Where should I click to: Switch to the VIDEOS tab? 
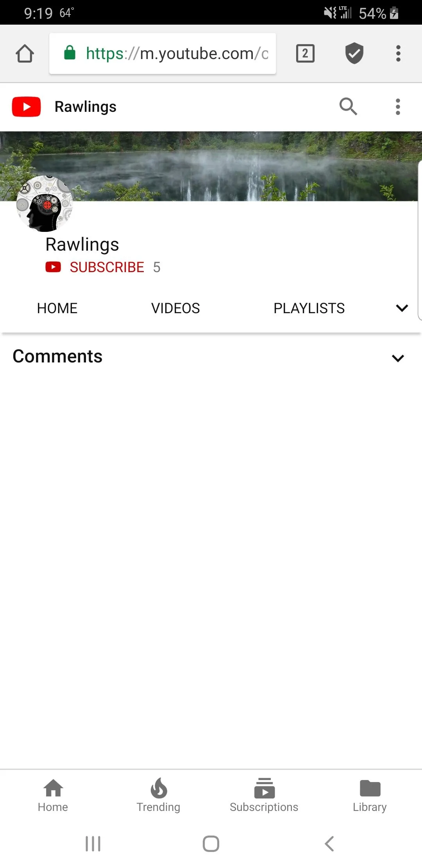[175, 308]
